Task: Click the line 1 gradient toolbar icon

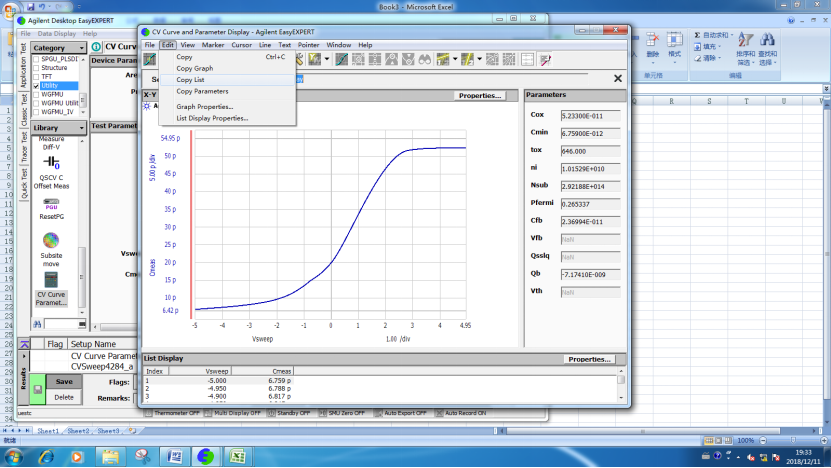Action: (443, 59)
